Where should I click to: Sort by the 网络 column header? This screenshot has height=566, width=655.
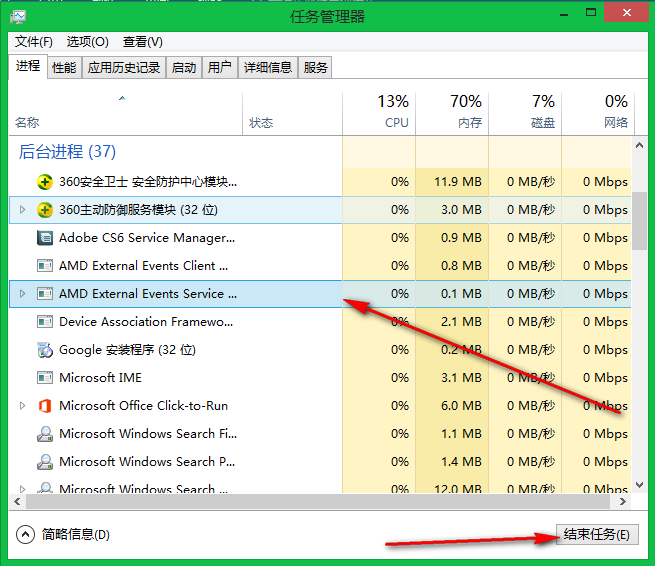598,113
